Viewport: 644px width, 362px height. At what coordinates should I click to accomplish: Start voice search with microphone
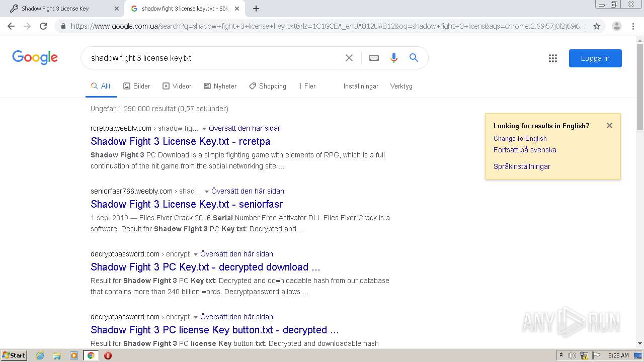tap(394, 58)
